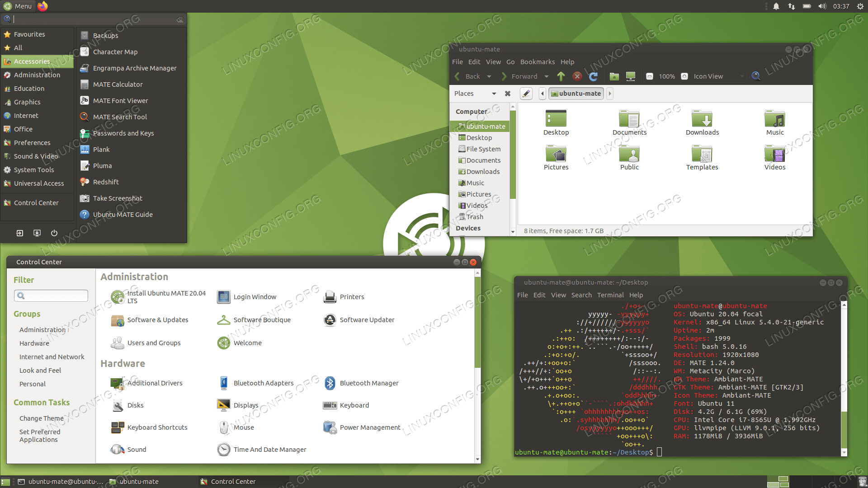Click Control Center in the menu
This screenshot has width=868, height=488.
[x=37, y=203]
